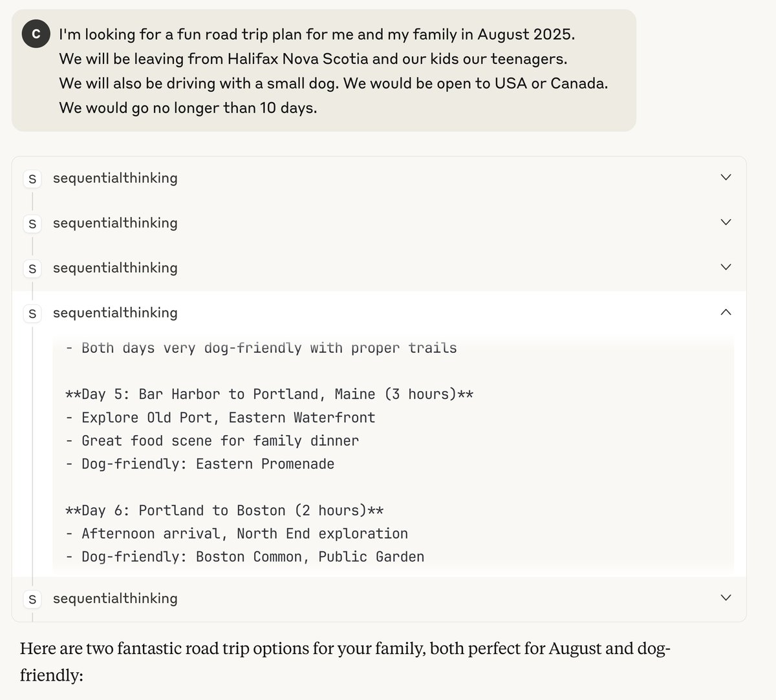Collapse the open sequentialthinking step using its chevron
This screenshot has width=776, height=700.
(726, 312)
